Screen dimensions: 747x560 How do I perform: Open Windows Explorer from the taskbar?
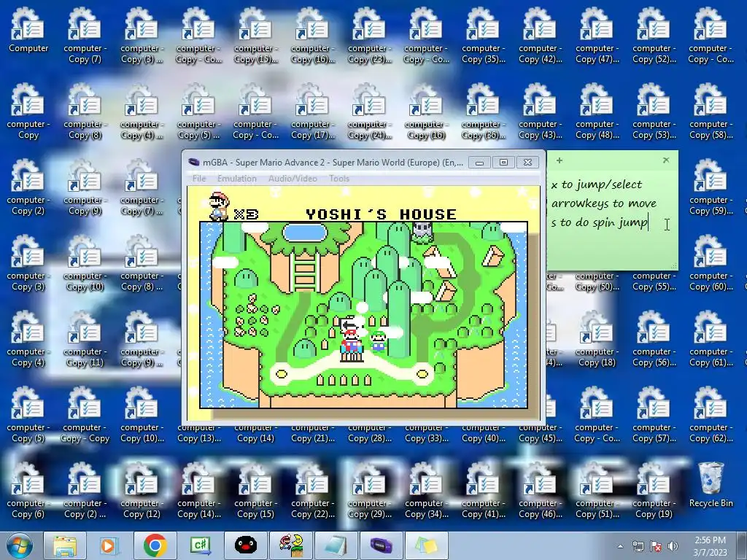click(x=65, y=545)
